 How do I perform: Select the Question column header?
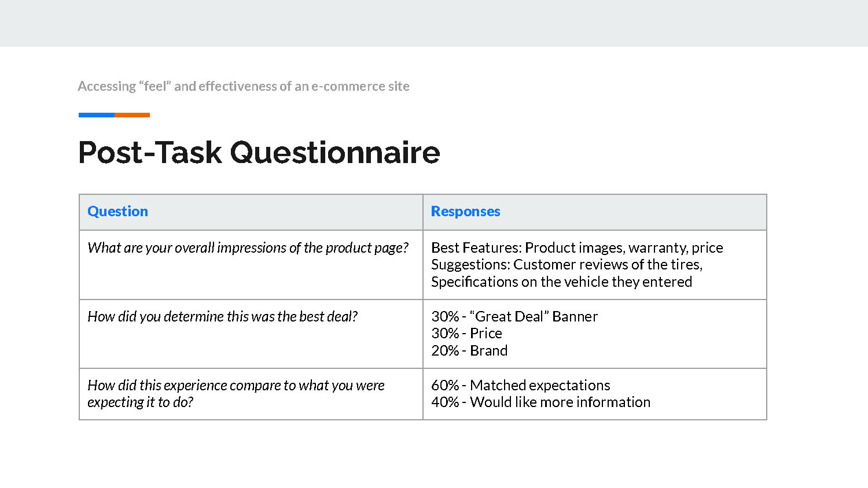(117, 212)
